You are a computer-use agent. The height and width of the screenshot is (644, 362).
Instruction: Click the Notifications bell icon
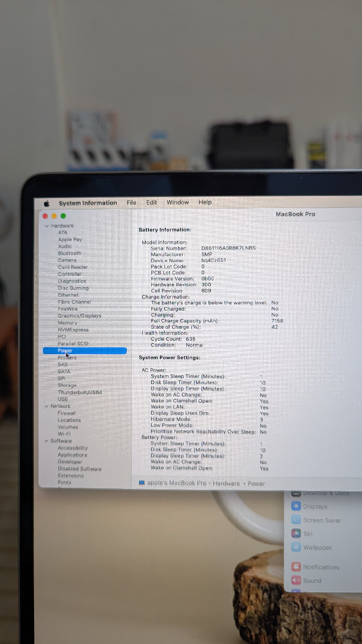click(296, 567)
